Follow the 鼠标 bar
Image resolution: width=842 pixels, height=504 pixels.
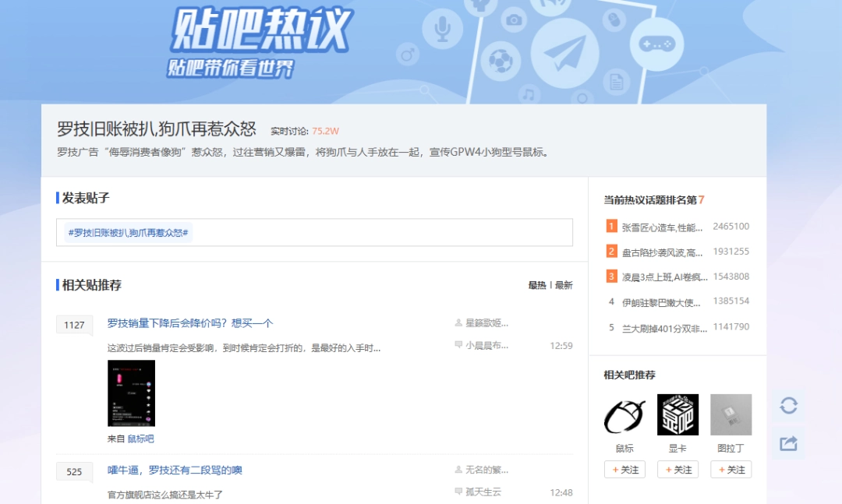point(624,470)
